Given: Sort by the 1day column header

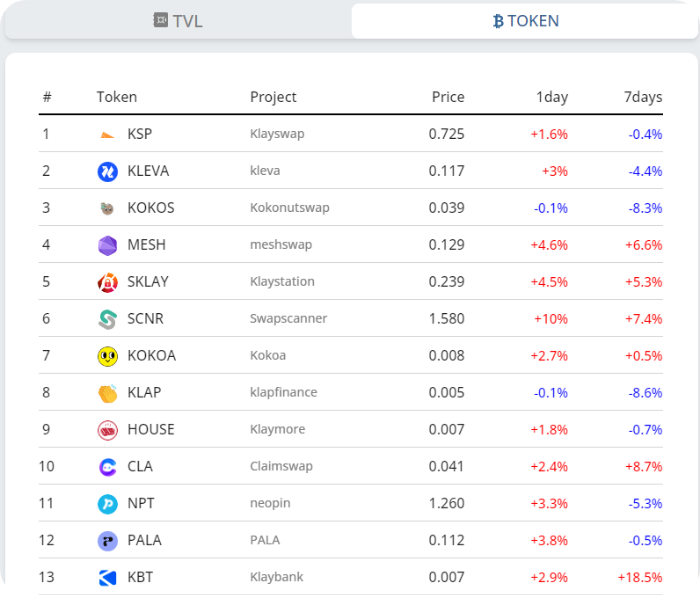Looking at the screenshot, I should [552, 97].
